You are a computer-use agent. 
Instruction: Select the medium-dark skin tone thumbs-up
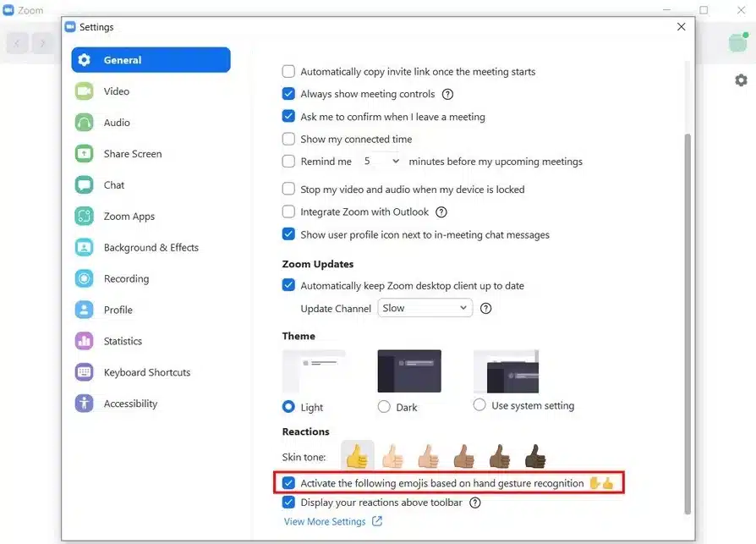pos(500,456)
